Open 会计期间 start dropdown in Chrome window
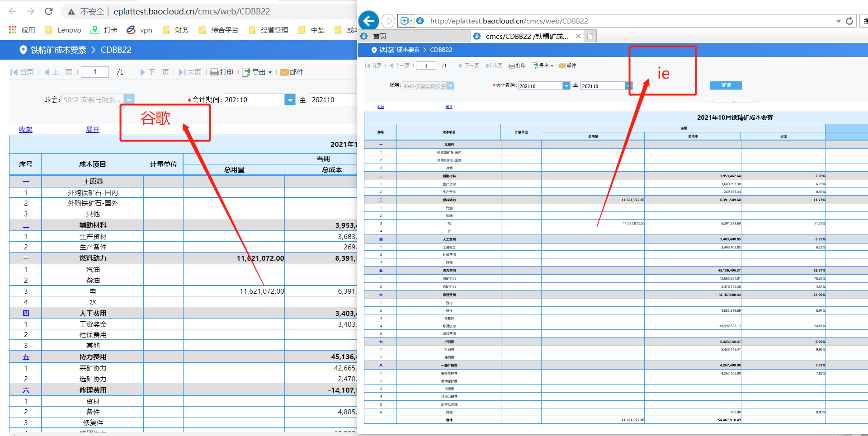Image resolution: width=868 pixels, height=436 pixels. [x=290, y=99]
